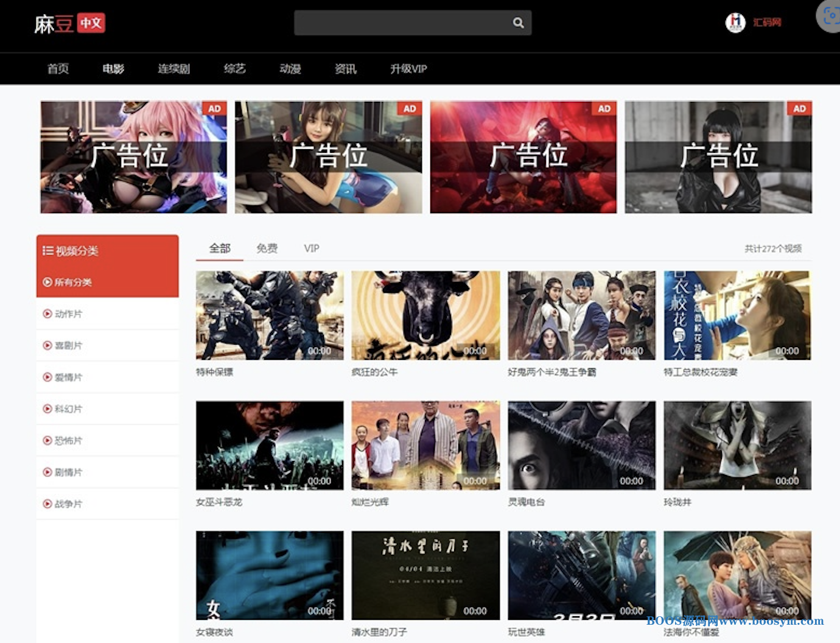The image size is (840, 643).
Task: Open the 女寝夜谈 video thumbnail
Action: point(270,575)
